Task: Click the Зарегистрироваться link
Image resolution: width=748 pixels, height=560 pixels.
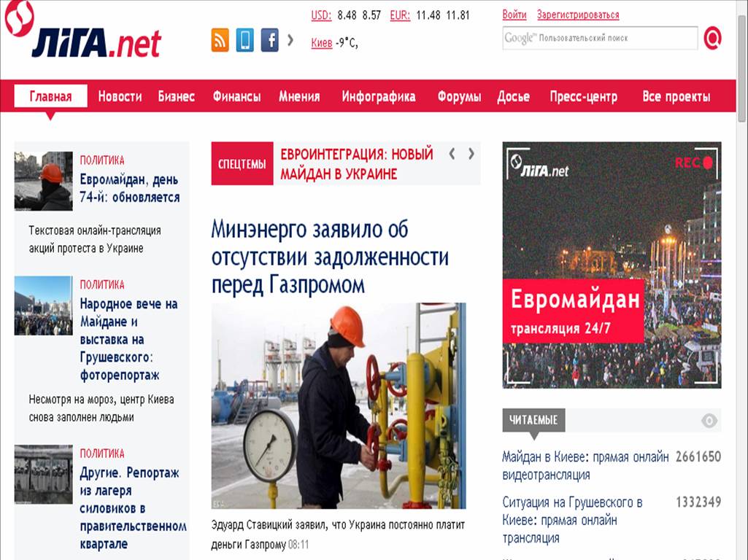Action: click(x=578, y=15)
